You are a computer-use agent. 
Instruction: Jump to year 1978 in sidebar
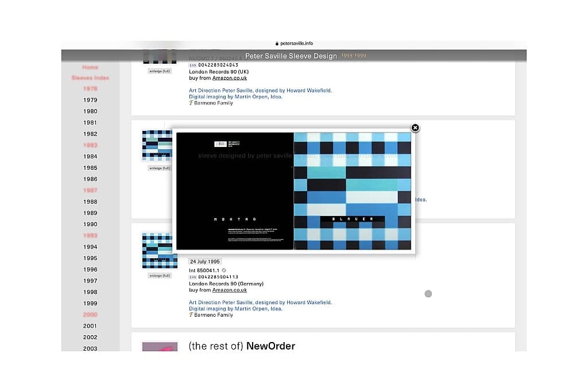(x=90, y=89)
